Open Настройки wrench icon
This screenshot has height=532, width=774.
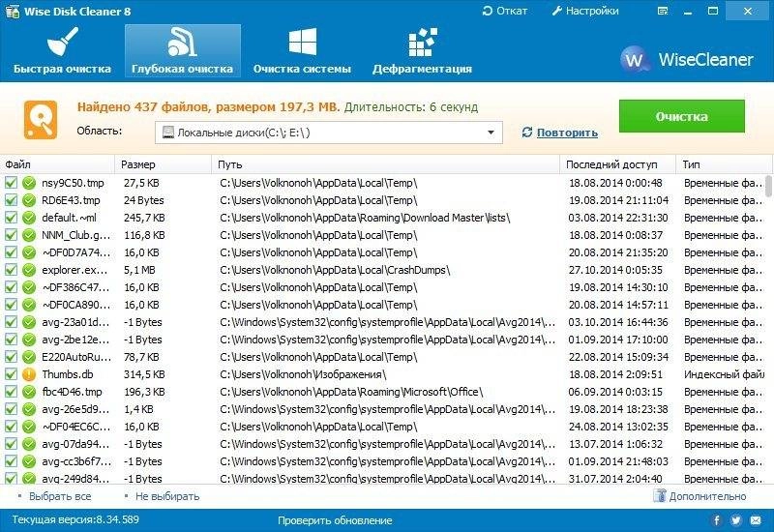pyautogui.click(x=557, y=11)
